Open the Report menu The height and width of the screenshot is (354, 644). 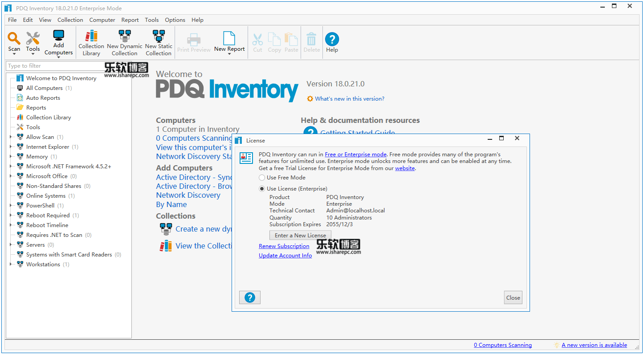click(130, 20)
